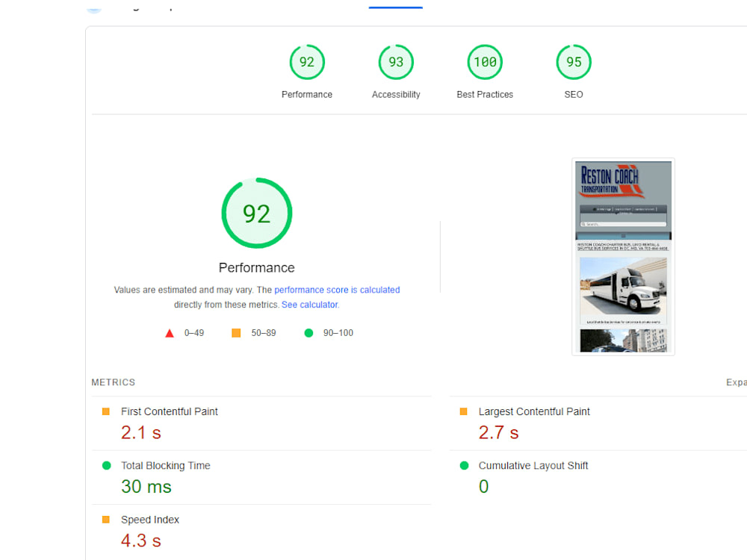Click the Largest Contentful Paint metric label
The width and height of the screenshot is (747, 560).
(534, 411)
